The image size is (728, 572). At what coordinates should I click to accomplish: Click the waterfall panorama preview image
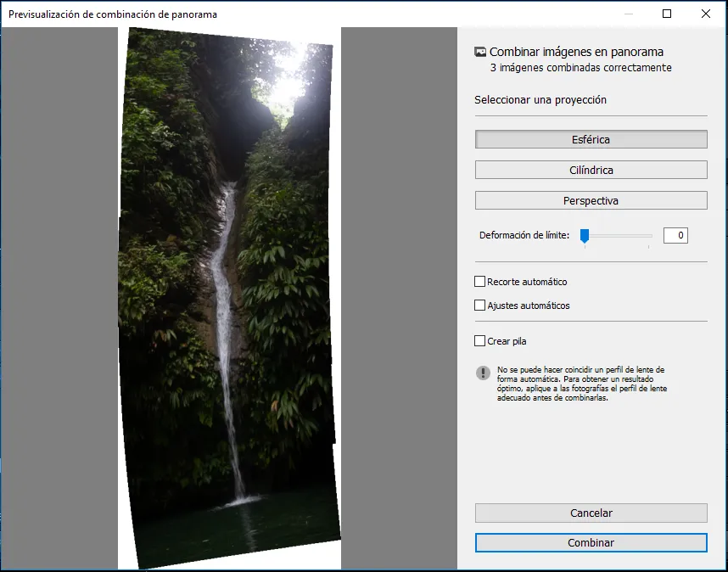tap(229, 297)
